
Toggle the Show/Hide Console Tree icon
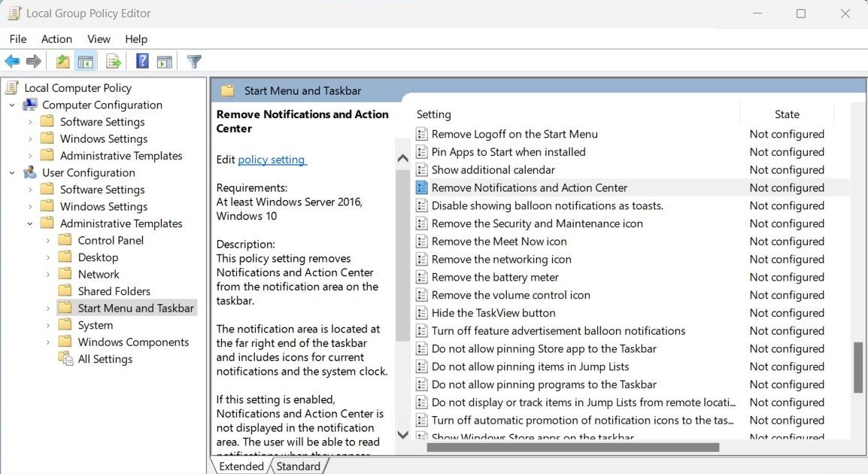(86, 61)
